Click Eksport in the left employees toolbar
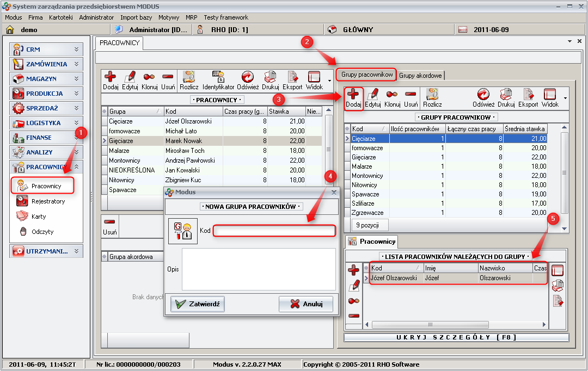 [292, 81]
